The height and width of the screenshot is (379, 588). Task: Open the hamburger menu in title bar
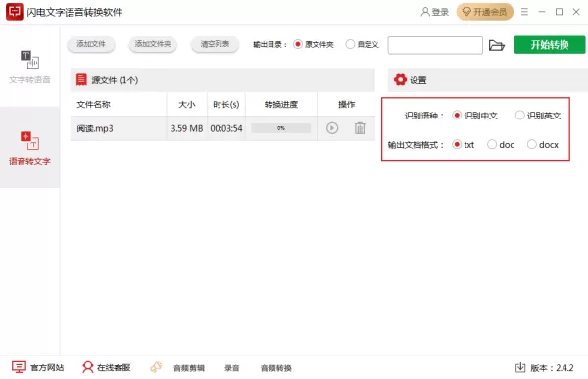tap(524, 12)
